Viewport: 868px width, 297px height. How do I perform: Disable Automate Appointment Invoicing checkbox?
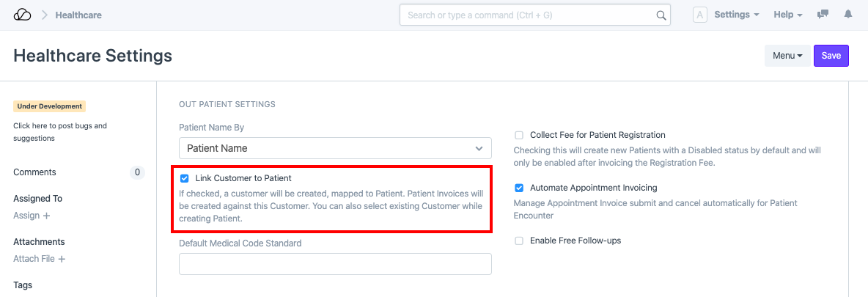(x=519, y=188)
